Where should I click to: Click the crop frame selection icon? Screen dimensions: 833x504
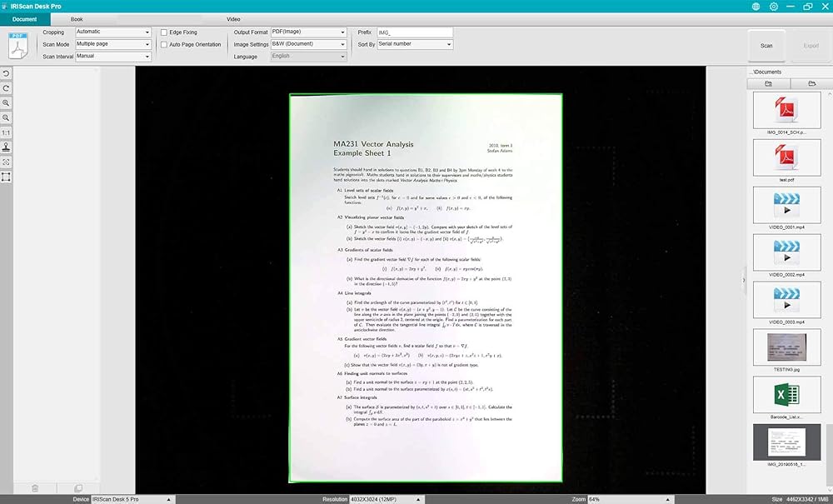7,177
